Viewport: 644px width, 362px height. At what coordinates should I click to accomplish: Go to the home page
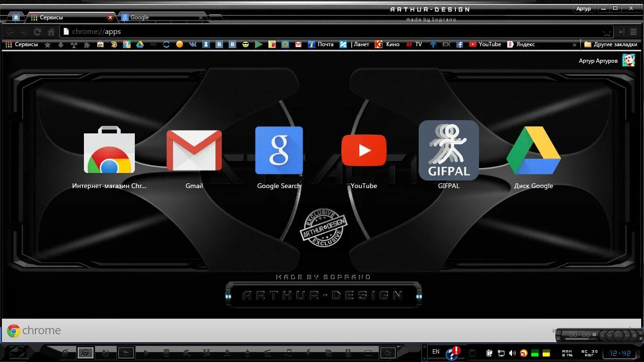pyautogui.click(x=51, y=32)
